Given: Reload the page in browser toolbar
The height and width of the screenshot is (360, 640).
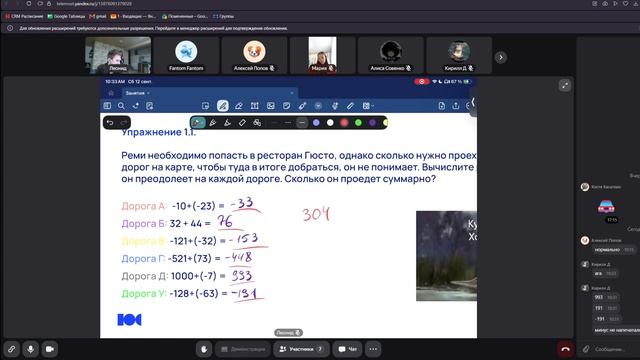Looking at the screenshot, I should click(29, 4).
